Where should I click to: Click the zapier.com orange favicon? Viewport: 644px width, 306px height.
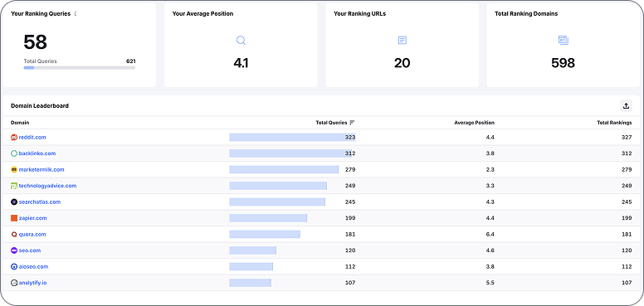[x=14, y=218]
